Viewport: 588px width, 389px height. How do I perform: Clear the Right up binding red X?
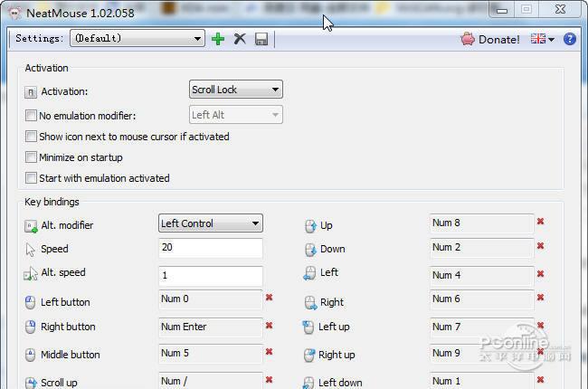coord(540,352)
